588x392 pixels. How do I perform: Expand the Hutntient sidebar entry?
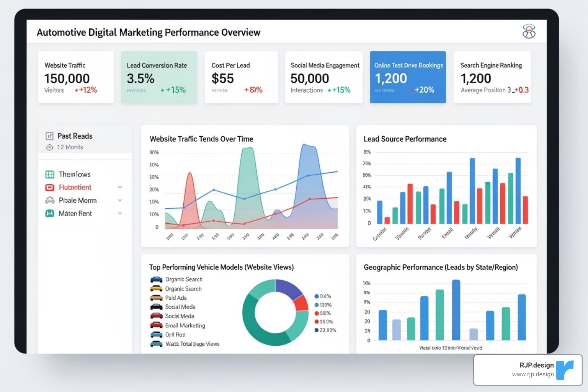click(x=120, y=187)
